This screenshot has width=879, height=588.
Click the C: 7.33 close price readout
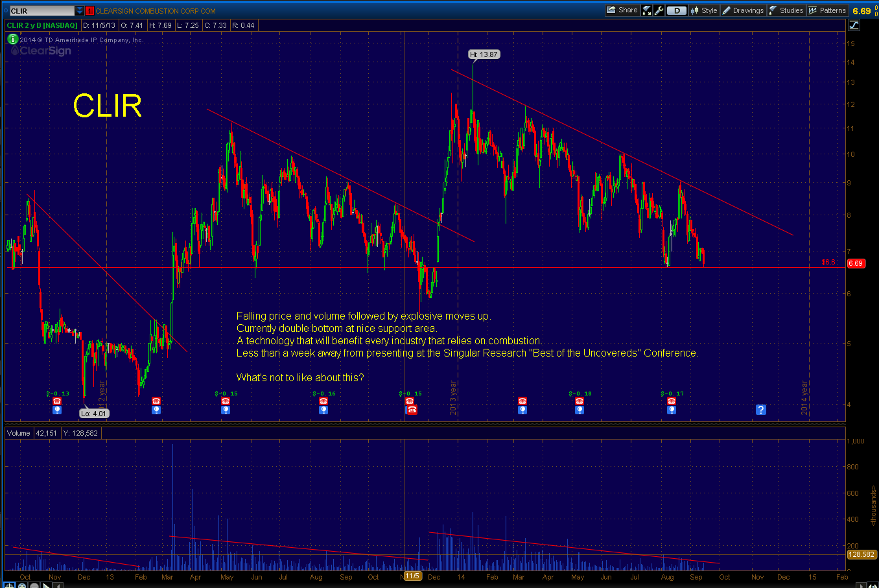pyautogui.click(x=215, y=25)
